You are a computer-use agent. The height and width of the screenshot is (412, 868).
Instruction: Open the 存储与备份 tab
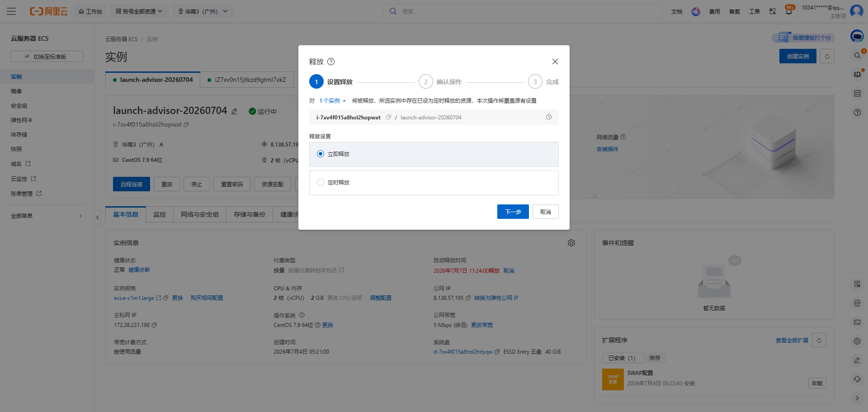click(x=250, y=214)
